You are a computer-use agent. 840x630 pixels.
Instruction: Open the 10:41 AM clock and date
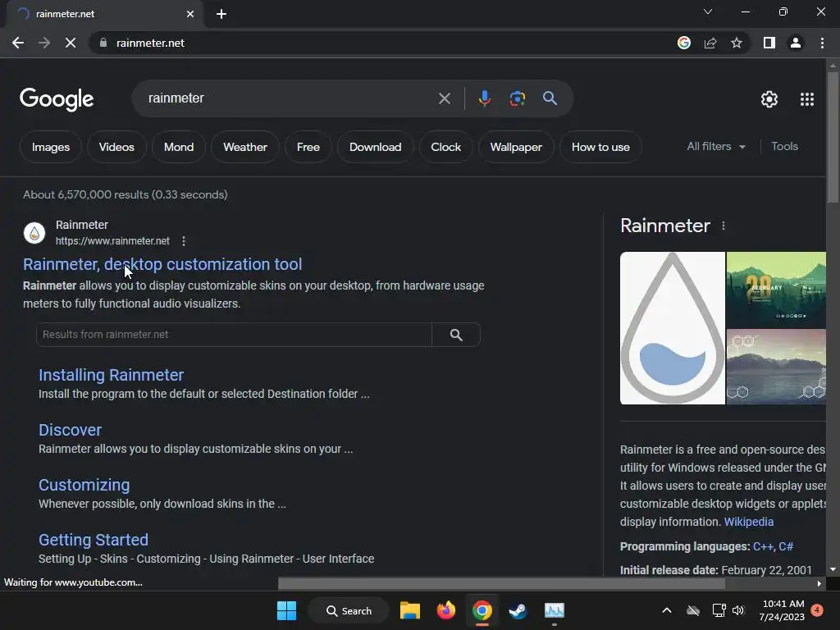[782, 610]
